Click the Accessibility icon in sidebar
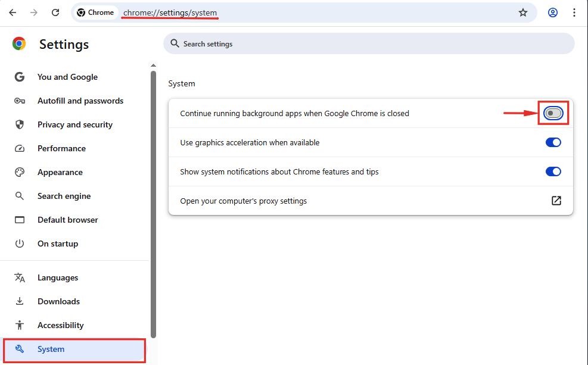 (x=18, y=325)
